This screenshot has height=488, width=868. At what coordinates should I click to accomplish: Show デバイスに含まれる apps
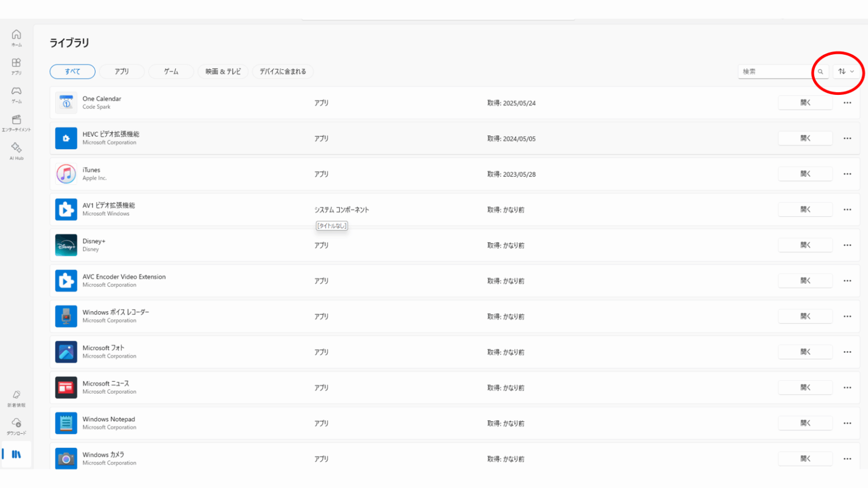coord(283,72)
